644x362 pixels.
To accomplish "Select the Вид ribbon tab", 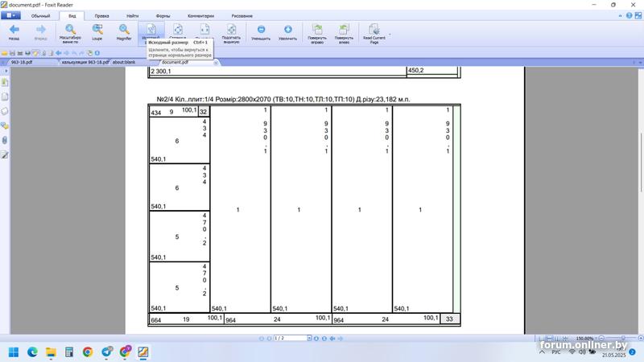I will pyautogui.click(x=72, y=16).
